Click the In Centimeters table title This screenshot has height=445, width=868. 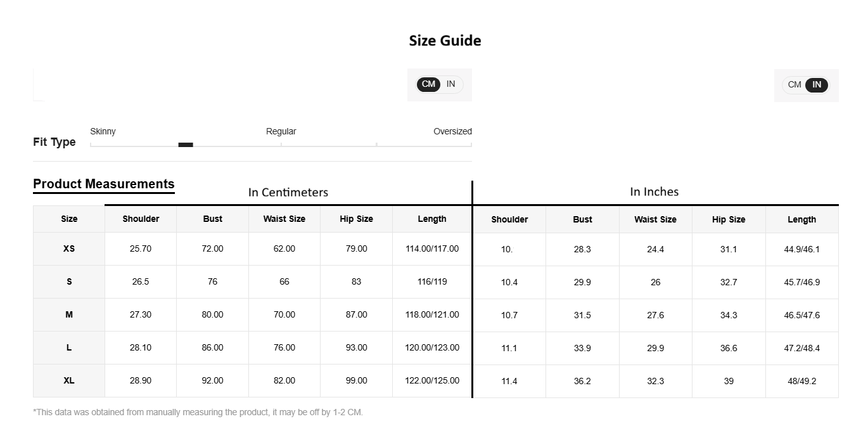[288, 192]
